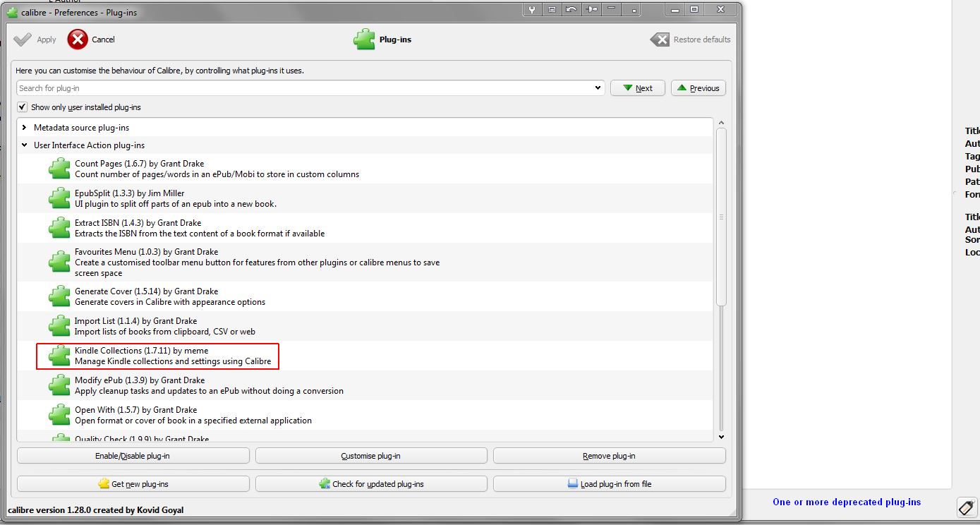Go to the Previous search match
The height and width of the screenshot is (525, 980).
click(x=698, y=88)
